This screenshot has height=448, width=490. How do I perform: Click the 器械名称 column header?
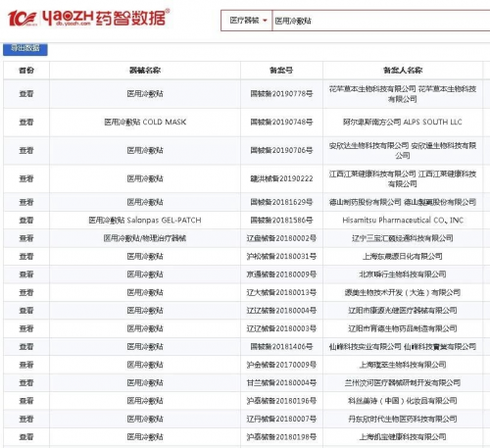coord(145,70)
